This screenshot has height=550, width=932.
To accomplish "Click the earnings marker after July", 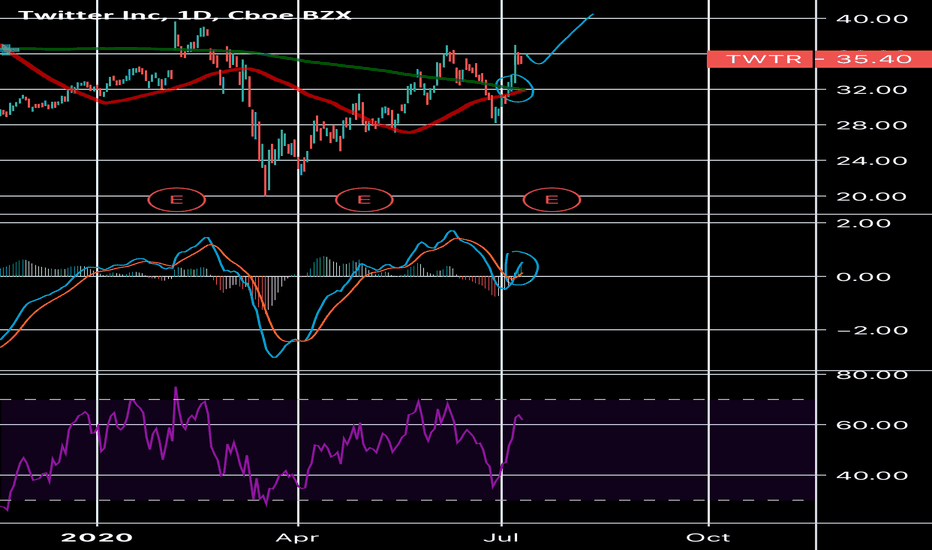I will 552,200.
